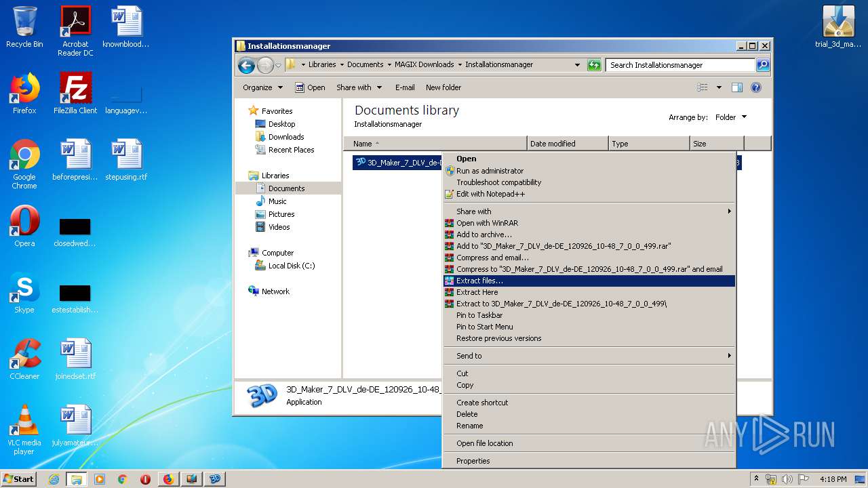Open Explorer help question mark icon

tap(756, 87)
